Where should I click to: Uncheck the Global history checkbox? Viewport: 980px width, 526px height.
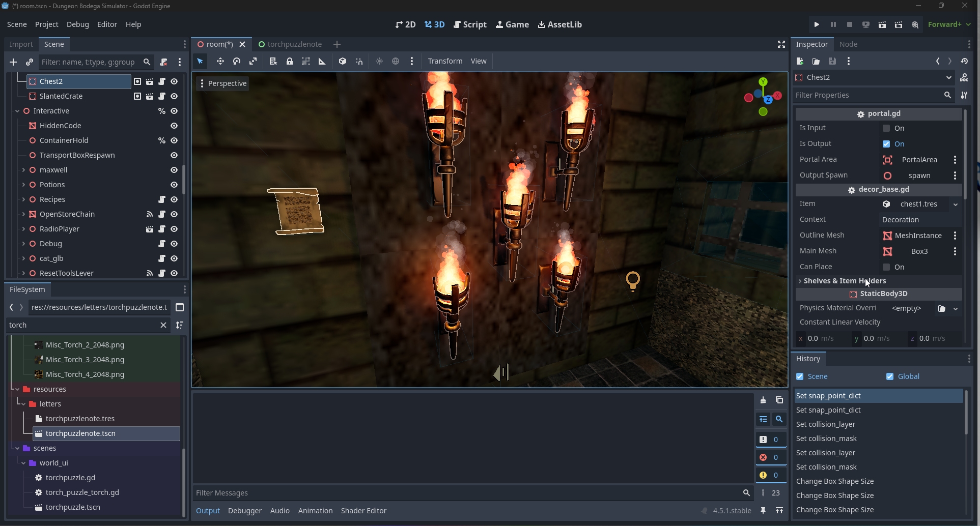[890, 376]
